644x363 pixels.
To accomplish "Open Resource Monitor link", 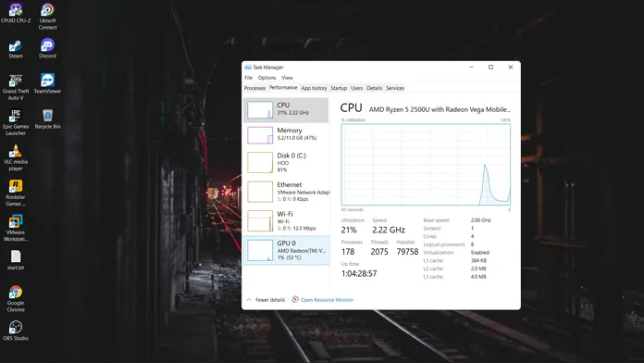I will (327, 300).
